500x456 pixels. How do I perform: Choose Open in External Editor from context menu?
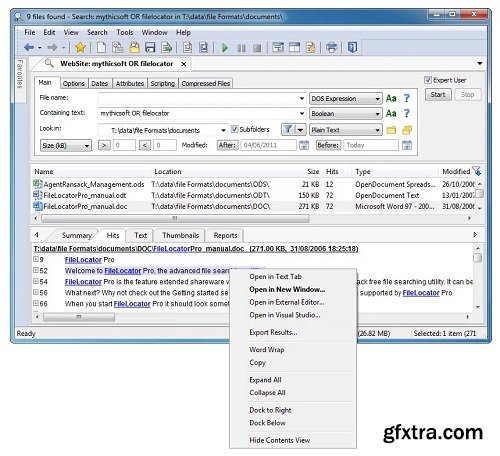point(287,302)
